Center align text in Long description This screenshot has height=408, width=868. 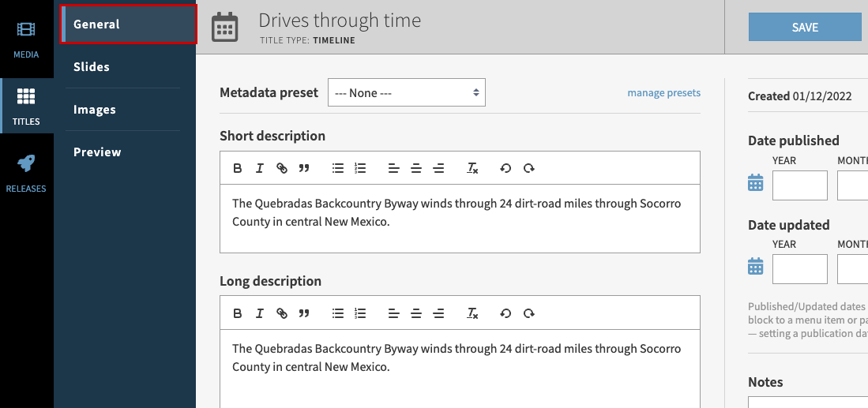tap(416, 313)
